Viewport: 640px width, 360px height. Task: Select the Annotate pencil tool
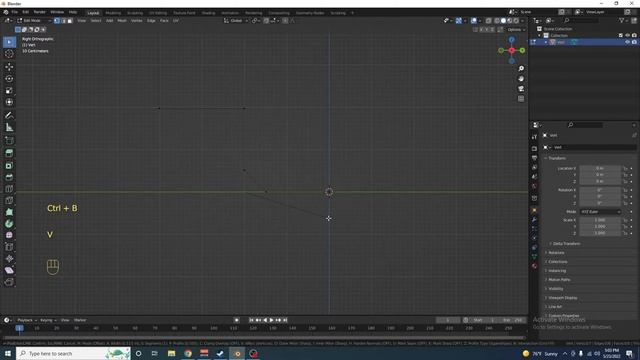pos(9,116)
